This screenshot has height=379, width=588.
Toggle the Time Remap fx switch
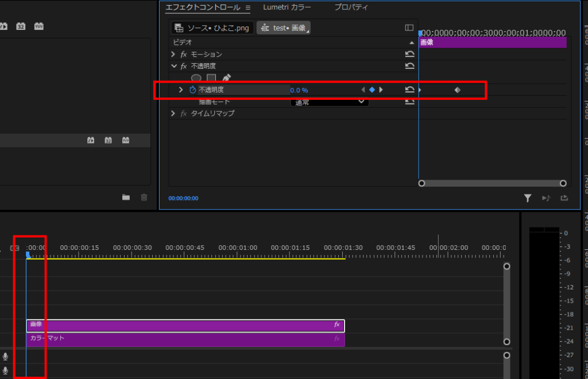pos(184,114)
